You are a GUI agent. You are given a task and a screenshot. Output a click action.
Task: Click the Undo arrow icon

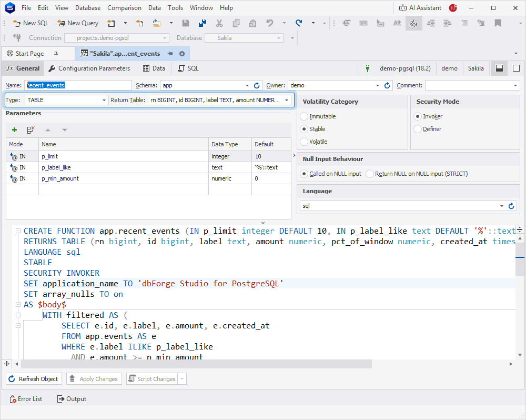coord(270,23)
